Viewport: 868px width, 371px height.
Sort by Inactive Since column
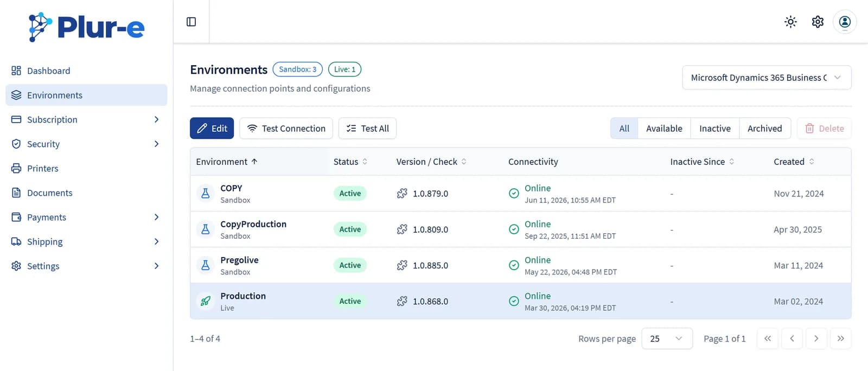tap(702, 162)
